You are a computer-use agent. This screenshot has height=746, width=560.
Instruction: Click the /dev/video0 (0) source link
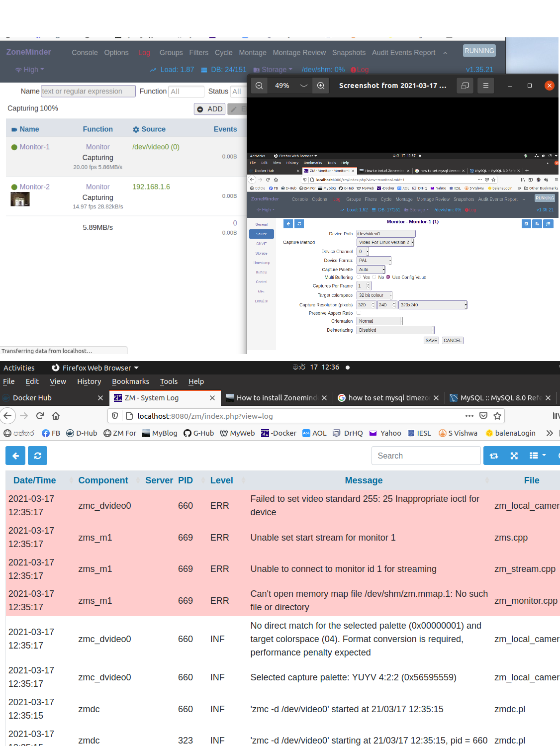pyautogui.click(x=156, y=147)
